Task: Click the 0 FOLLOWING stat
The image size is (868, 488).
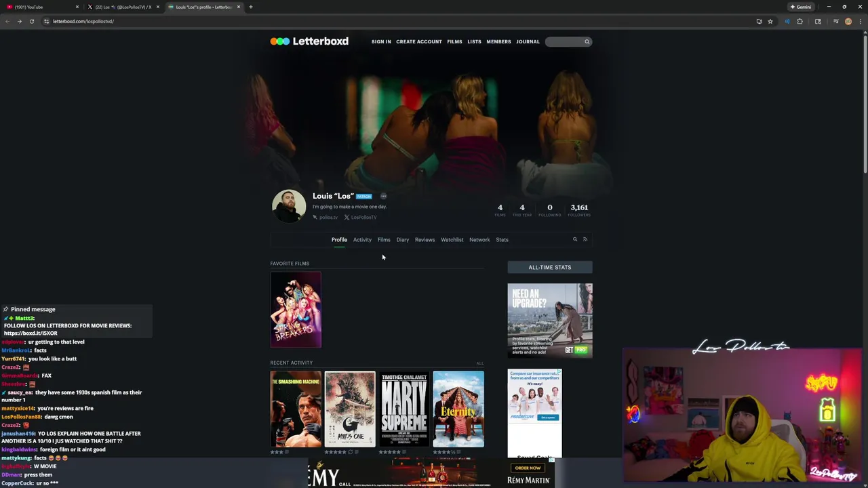Action: tap(550, 210)
